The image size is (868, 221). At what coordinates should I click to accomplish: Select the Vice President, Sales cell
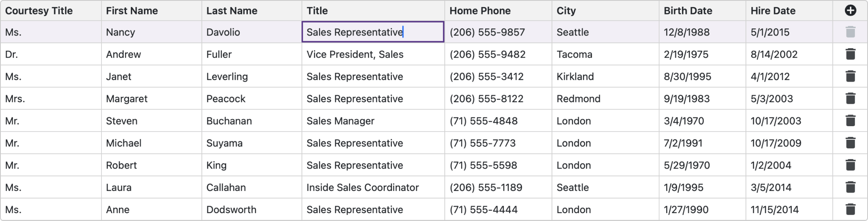[355, 54]
